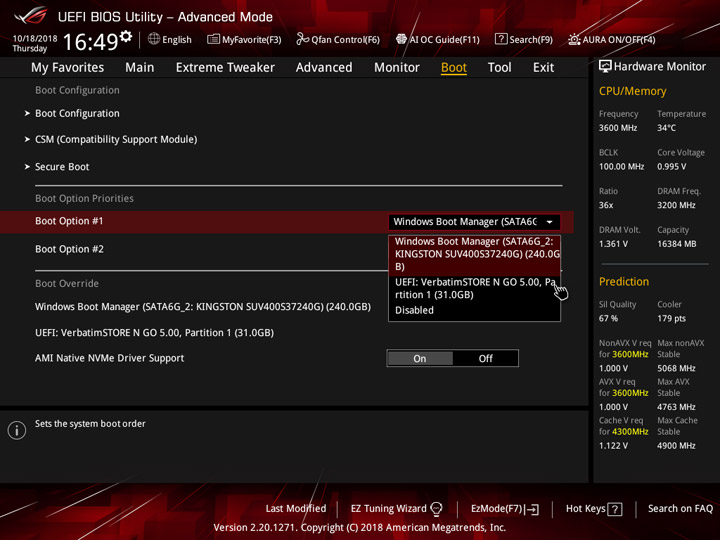Open the Tool tab
Image resolution: width=720 pixels, height=540 pixels.
[500, 68]
